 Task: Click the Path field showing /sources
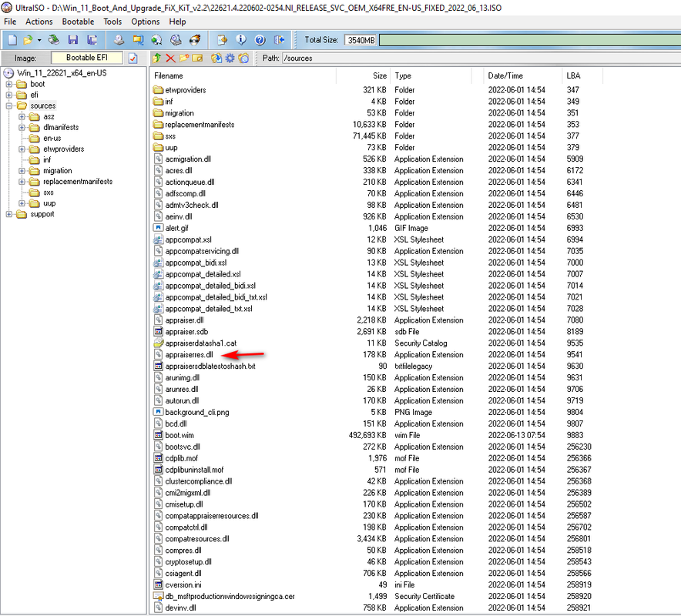coord(481,59)
